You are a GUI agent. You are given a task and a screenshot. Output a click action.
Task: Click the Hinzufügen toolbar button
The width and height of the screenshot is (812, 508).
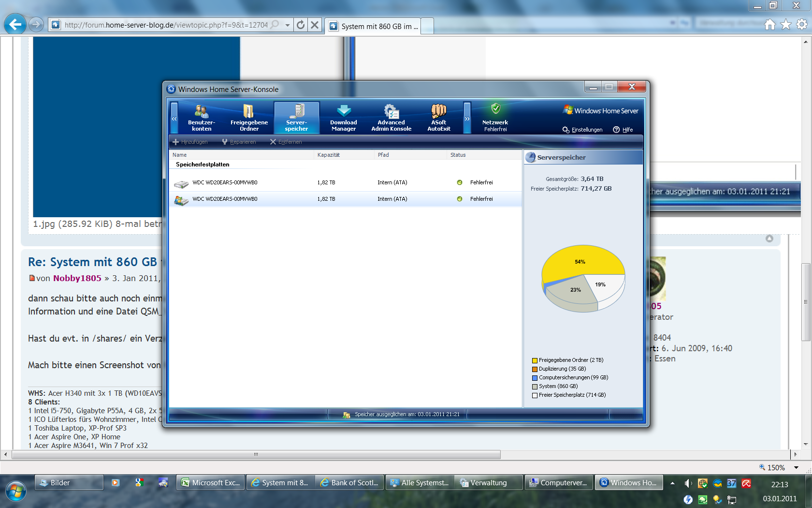(190, 142)
